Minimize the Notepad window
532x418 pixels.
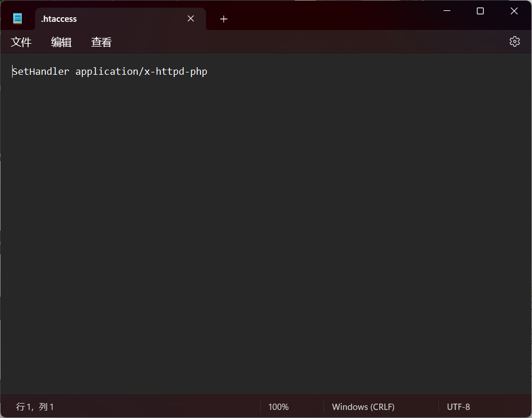click(446, 11)
